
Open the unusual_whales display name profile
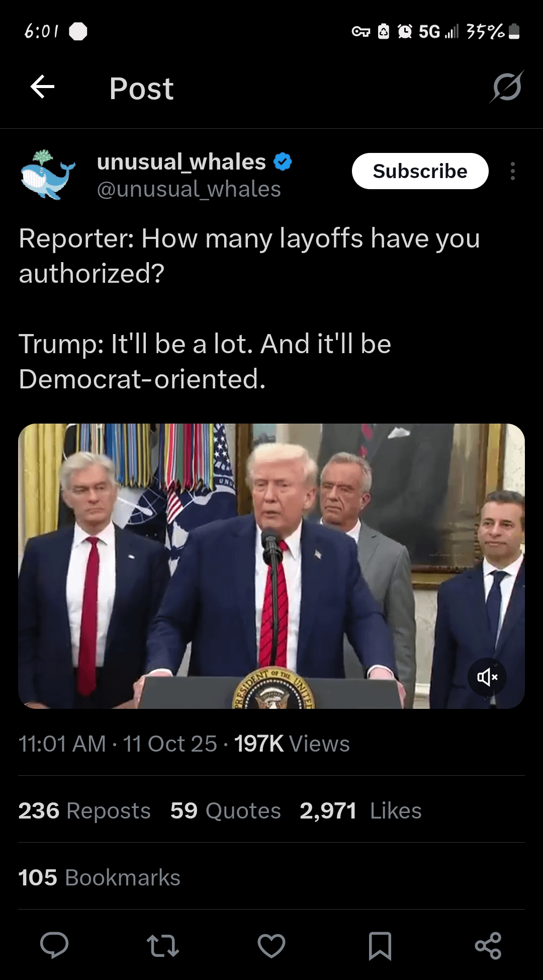click(182, 162)
